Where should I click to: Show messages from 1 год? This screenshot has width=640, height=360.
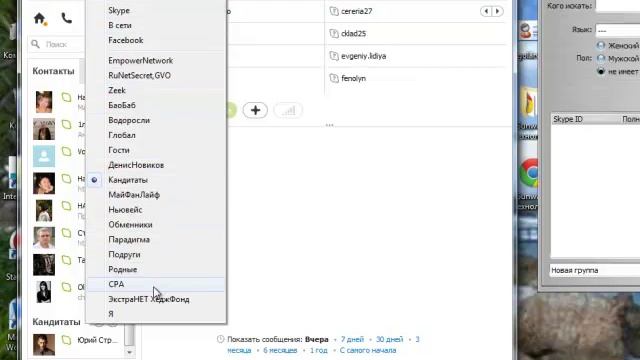tap(318, 350)
